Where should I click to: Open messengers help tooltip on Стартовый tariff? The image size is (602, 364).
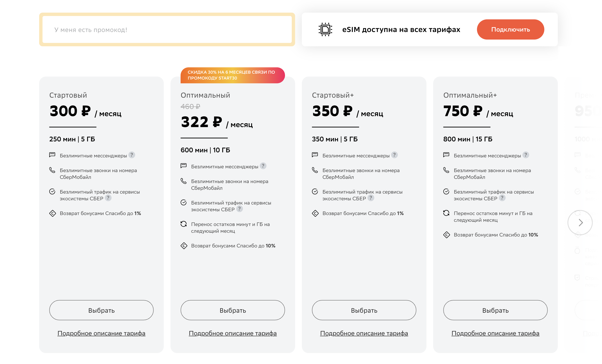coord(132,155)
